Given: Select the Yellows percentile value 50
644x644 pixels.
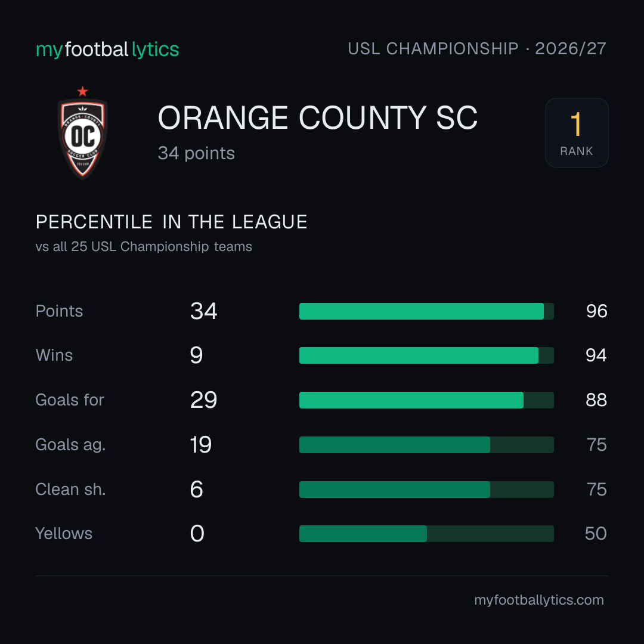Looking at the screenshot, I should pyautogui.click(x=596, y=534).
